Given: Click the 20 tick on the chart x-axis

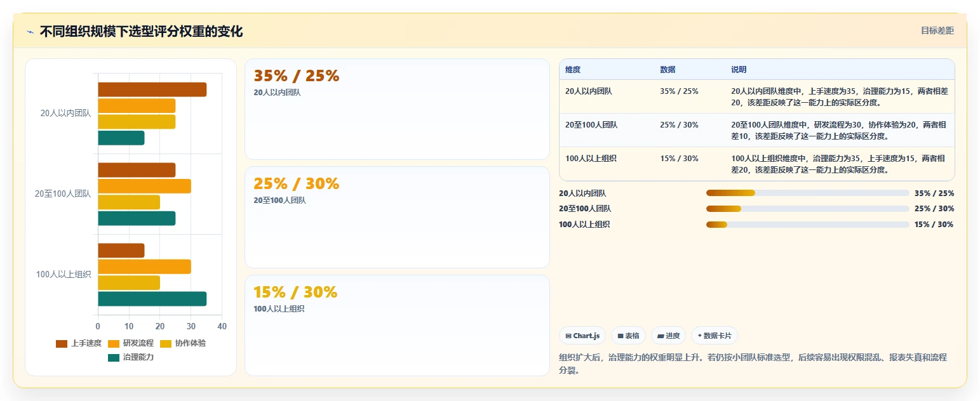Looking at the screenshot, I should click(160, 326).
